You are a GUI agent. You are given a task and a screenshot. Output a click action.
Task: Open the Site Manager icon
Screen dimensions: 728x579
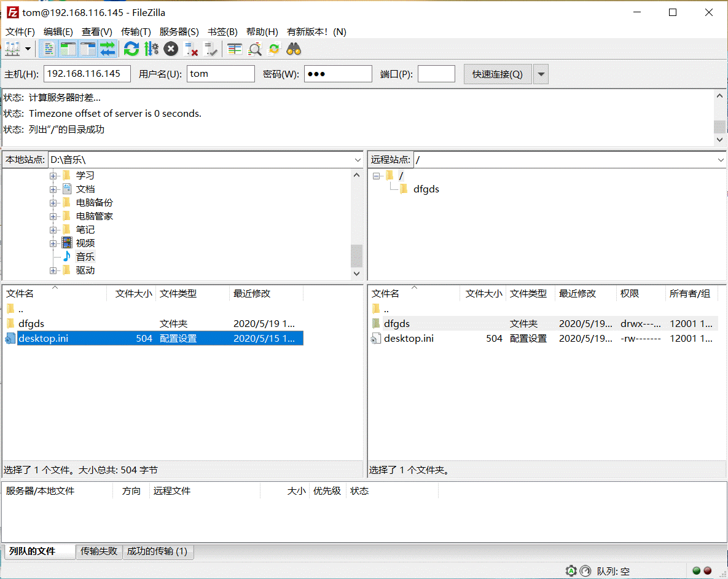[x=12, y=49]
